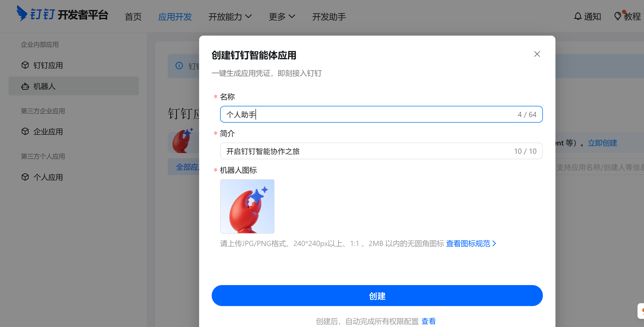644x327 pixels.
Task: Click the blue 创建 button
Action: (377, 296)
